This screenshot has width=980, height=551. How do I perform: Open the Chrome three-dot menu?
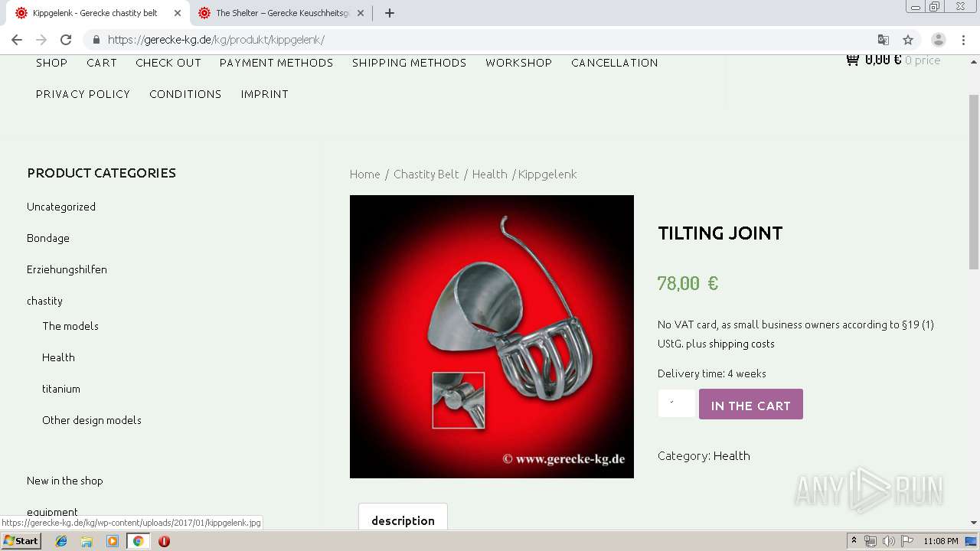[x=963, y=40]
